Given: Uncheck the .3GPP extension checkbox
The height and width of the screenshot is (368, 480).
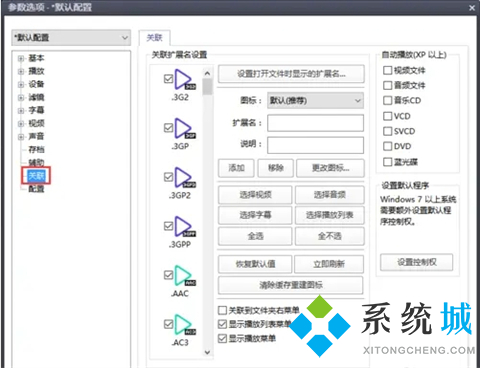Looking at the screenshot, I should 169,226.
